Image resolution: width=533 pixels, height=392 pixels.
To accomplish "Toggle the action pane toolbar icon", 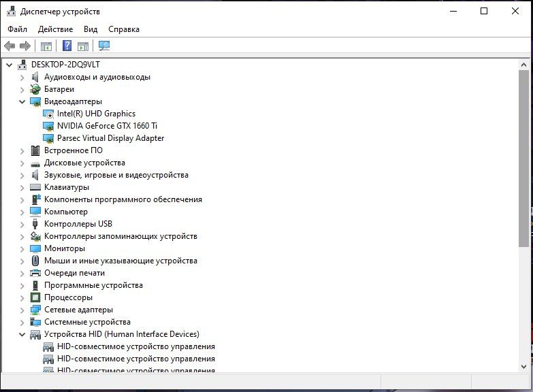I will [x=83, y=46].
